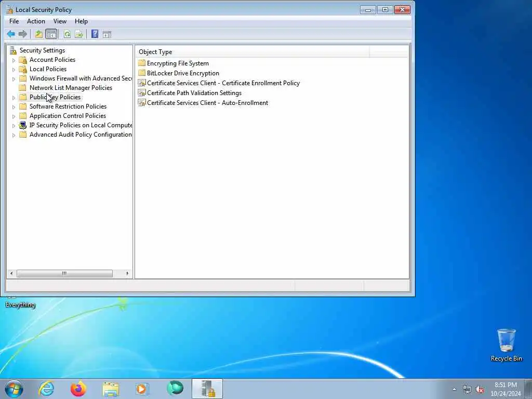Click Certificate Path Validation Settings icon

click(142, 92)
